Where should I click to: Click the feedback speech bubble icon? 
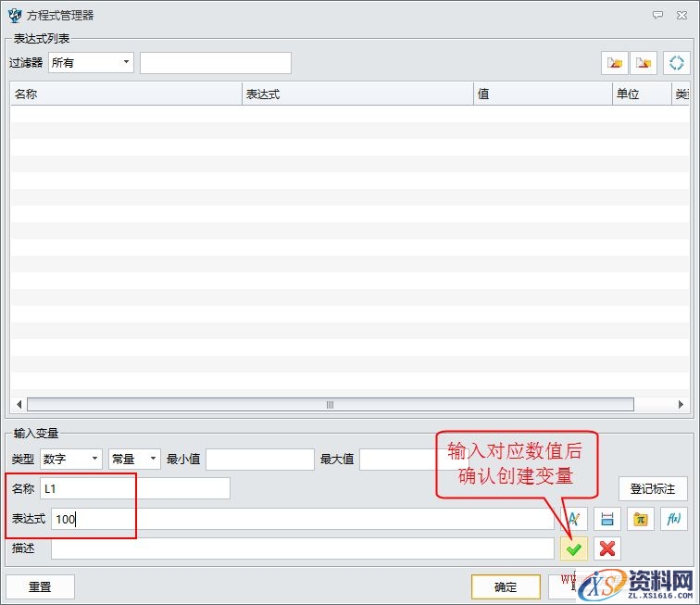coord(657,15)
